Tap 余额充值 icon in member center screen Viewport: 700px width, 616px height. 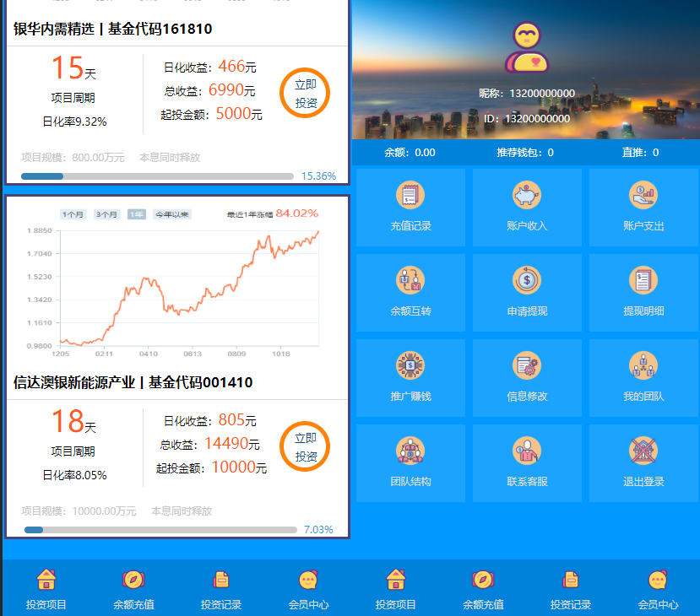483,580
